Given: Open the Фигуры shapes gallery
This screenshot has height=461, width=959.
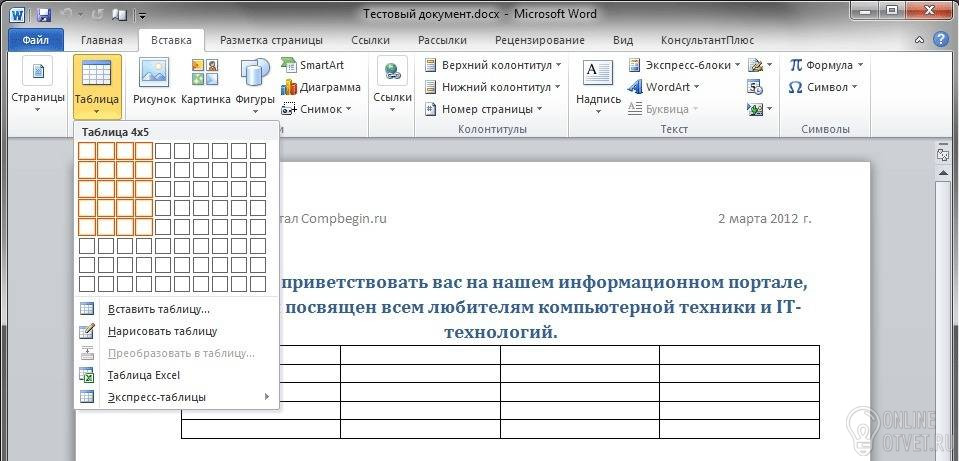Looking at the screenshot, I should pyautogui.click(x=254, y=86).
